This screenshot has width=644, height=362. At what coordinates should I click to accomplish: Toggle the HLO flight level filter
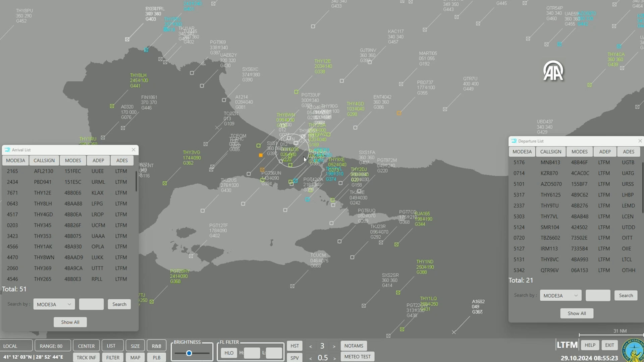tap(229, 353)
